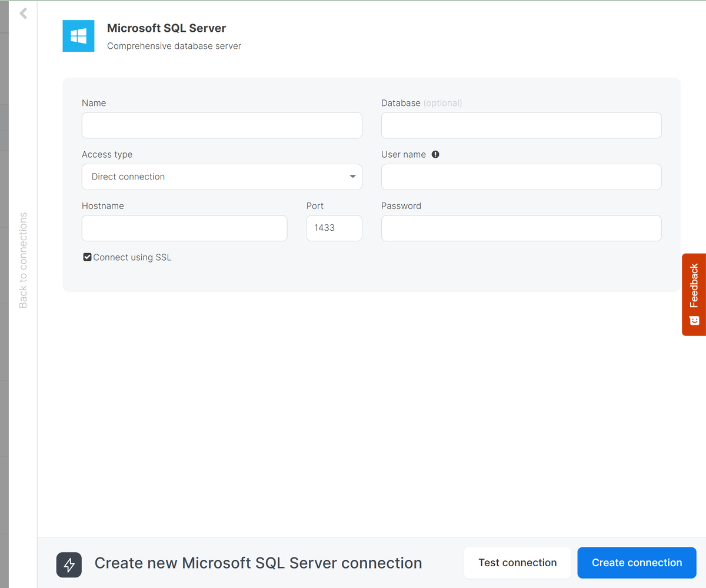Click into the Database input field
The width and height of the screenshot is (706, 588).
(x=521, y=125)
